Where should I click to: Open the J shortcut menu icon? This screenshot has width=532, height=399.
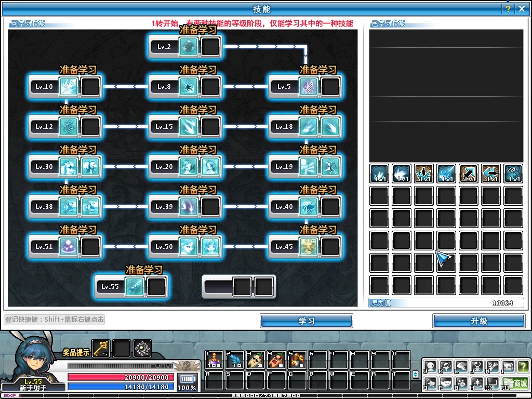tap(477, 366)
